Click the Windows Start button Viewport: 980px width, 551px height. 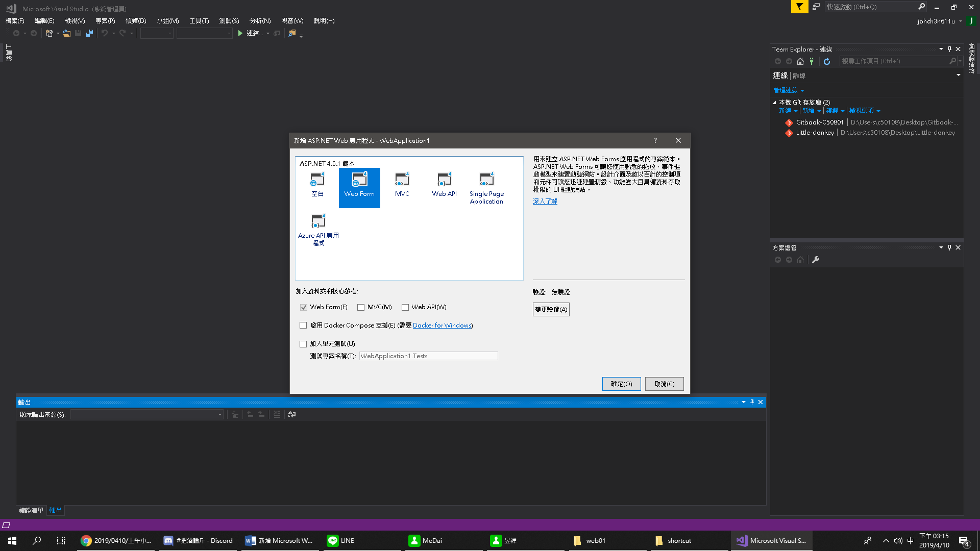(12, 541)
